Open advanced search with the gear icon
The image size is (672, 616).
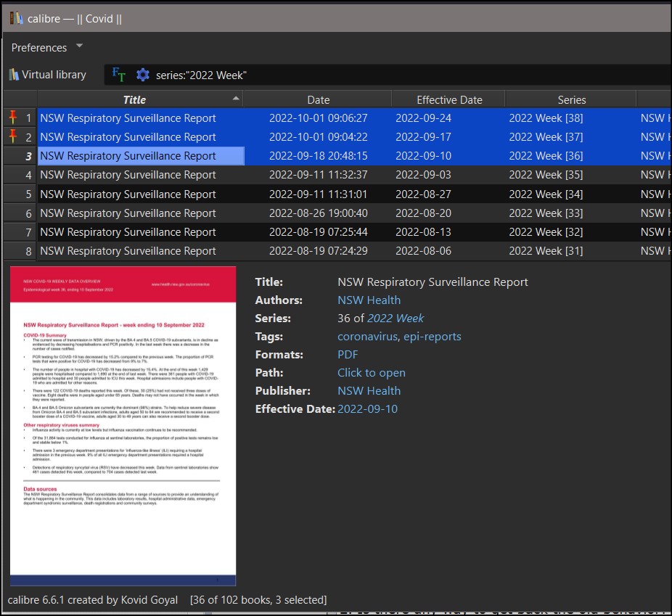pos(143,75)
